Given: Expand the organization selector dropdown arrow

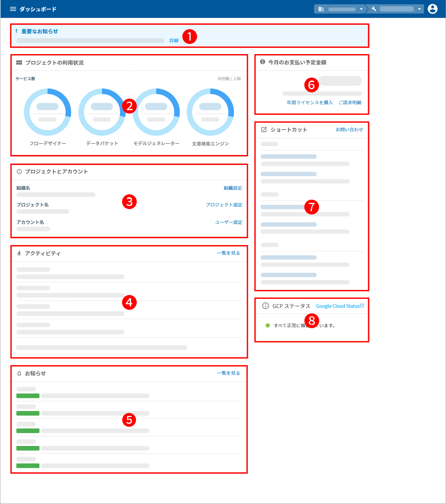Looking at the screenshot, I should point(361,9).
